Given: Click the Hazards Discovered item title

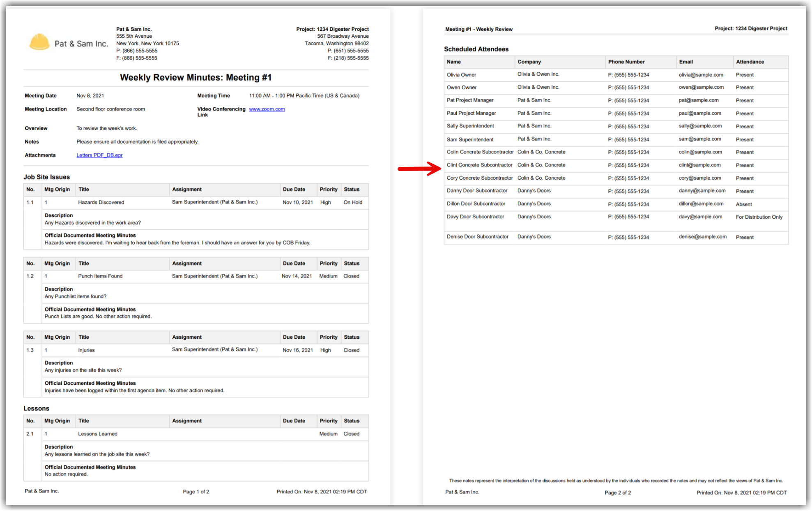Looking at the screenshot, I should 101,202.
